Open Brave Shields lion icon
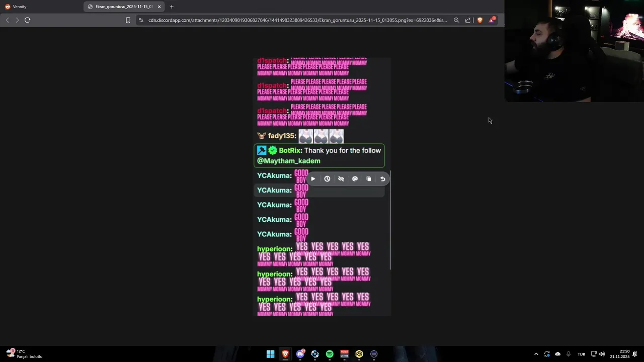 (479, 20)
